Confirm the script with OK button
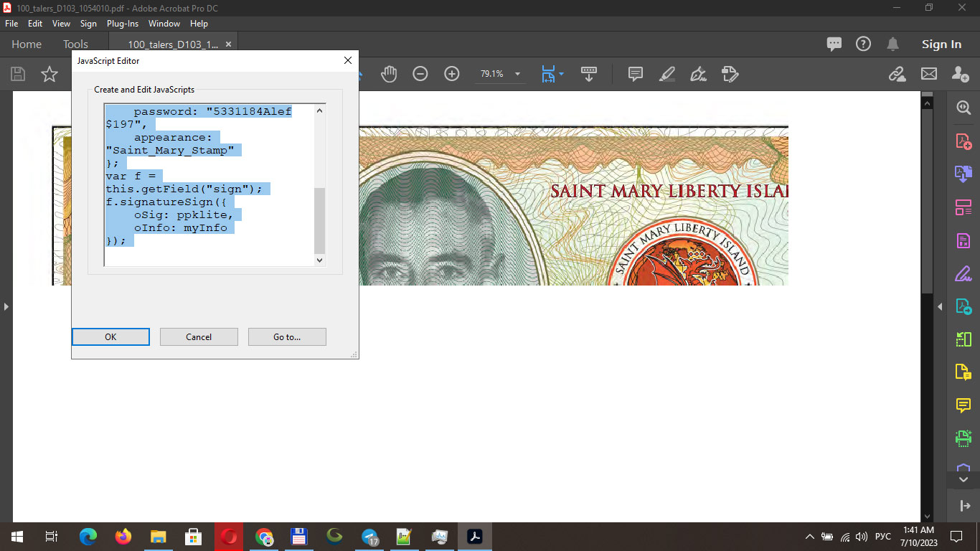Screen dimensions: 980x551 [x=110, y=336]
